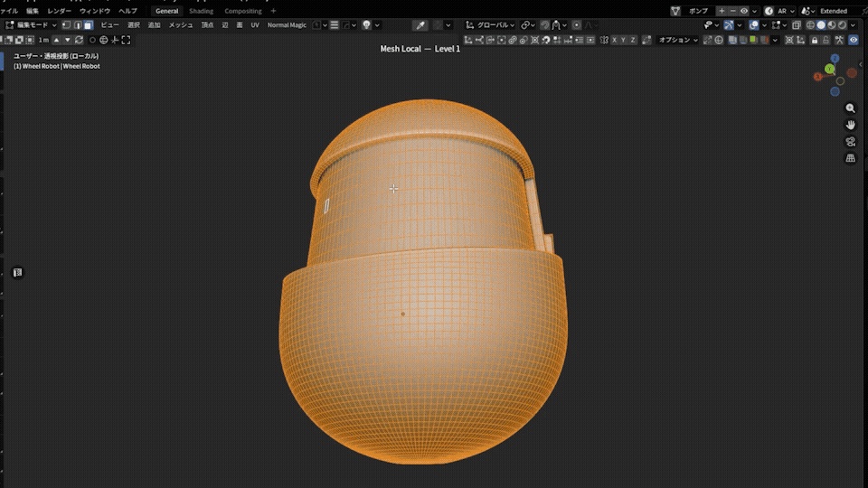This screenshot has width=868, height=488.
Task: Click the lightbulb icon in header
Action: (366, 25)
